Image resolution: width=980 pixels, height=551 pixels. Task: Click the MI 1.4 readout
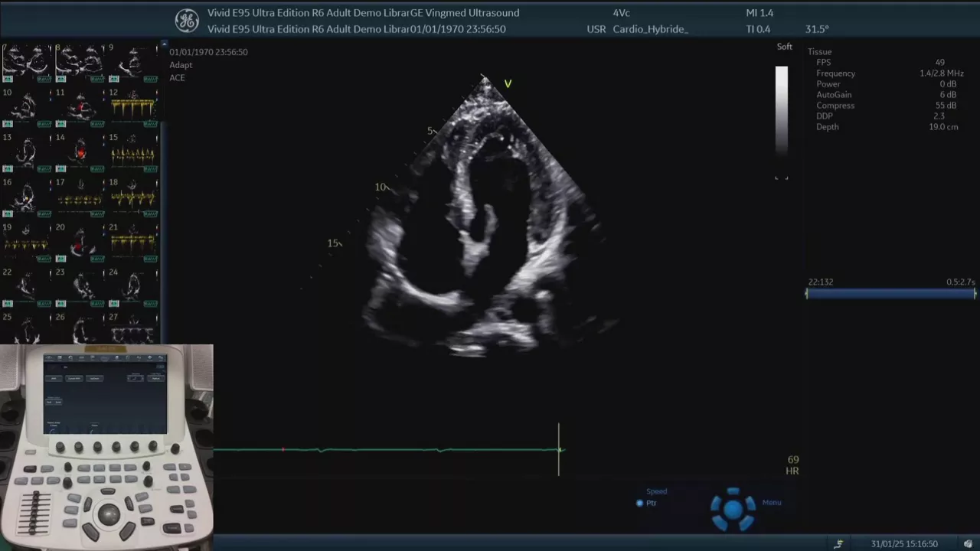759,13
